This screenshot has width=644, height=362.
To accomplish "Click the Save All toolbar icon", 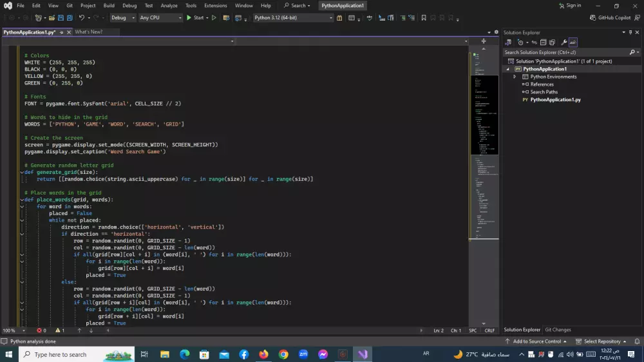I will coord(69,18).
